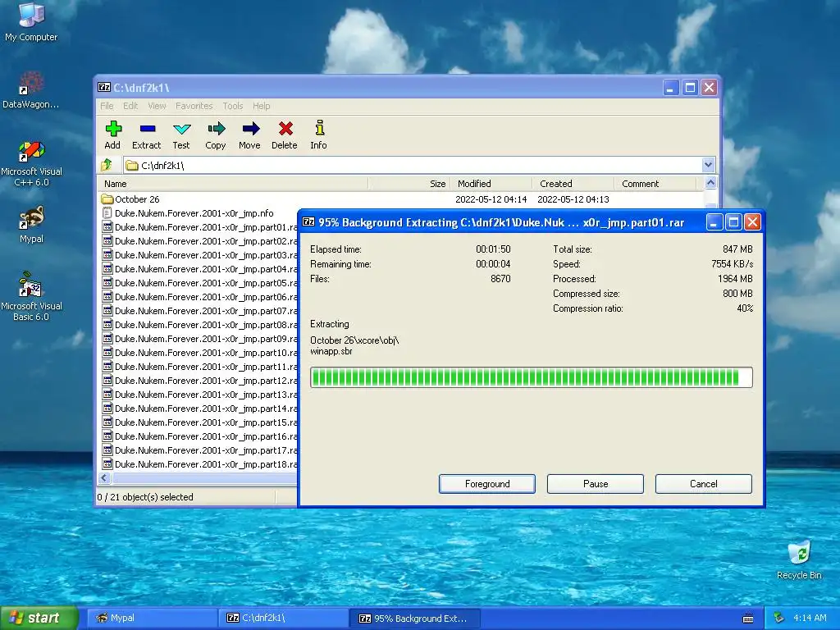This screenshot has height=630, width=840.
Task: Click the C:\dnf2k1\ address path field
Action: pos(413,165)
